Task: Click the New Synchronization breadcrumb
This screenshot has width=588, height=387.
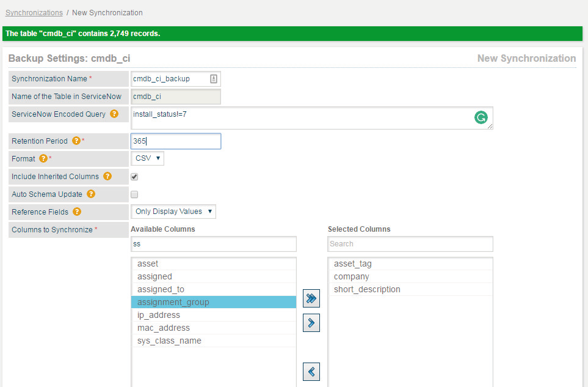Action: pos(107,12)
